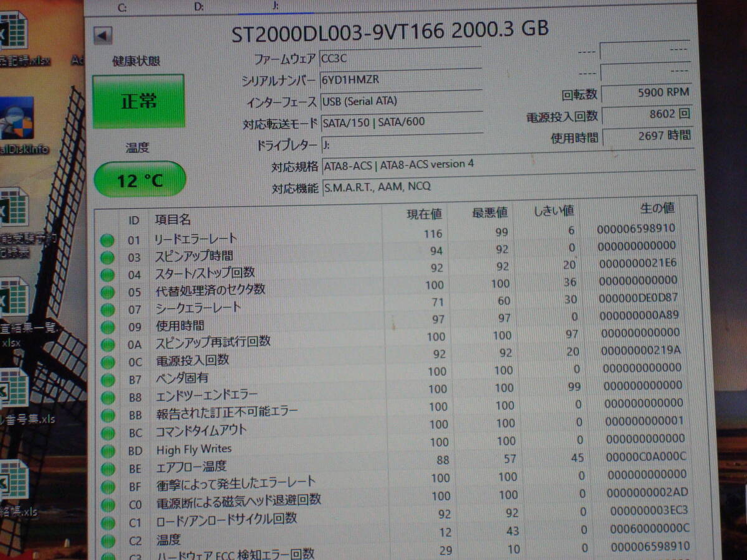Screen dimensions: 747x560
Task: Click the status dot for 使用時間 row 09
Action: (108, 327)
